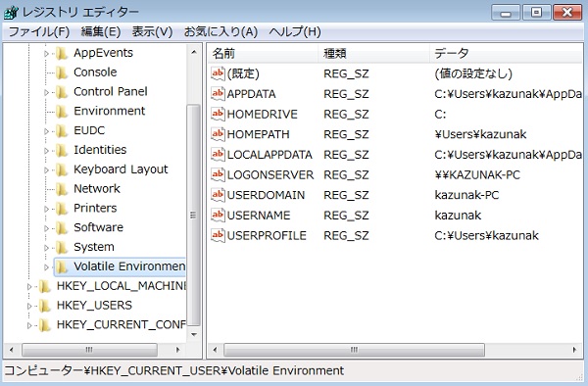
Task: Click the string icon of (既定) value
Action: point(218,73)
